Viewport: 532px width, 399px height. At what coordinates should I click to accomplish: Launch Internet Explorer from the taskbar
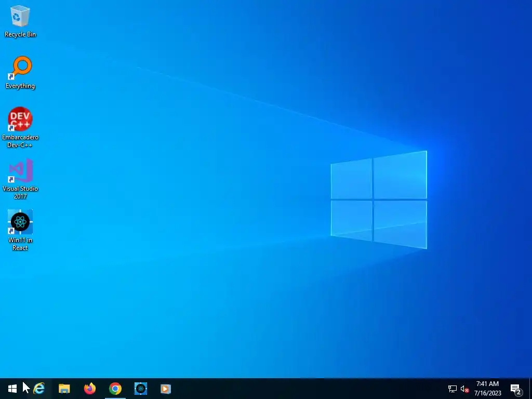point(39,389)
